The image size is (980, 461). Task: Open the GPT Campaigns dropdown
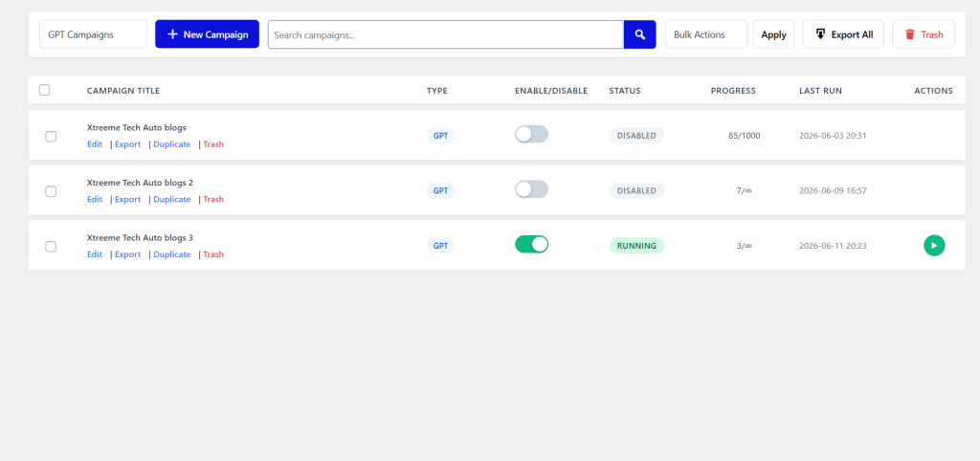pos(93,34)
